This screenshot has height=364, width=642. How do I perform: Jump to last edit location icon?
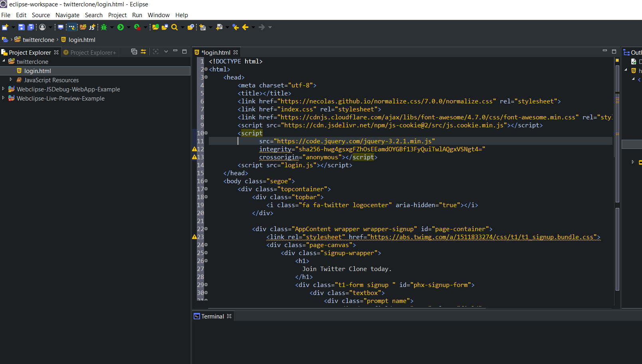236,27
